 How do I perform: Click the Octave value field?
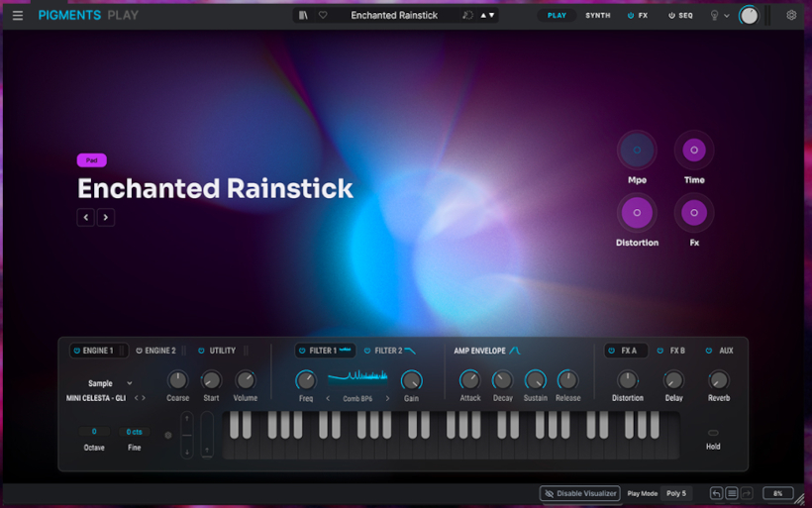tap(94, 432)
